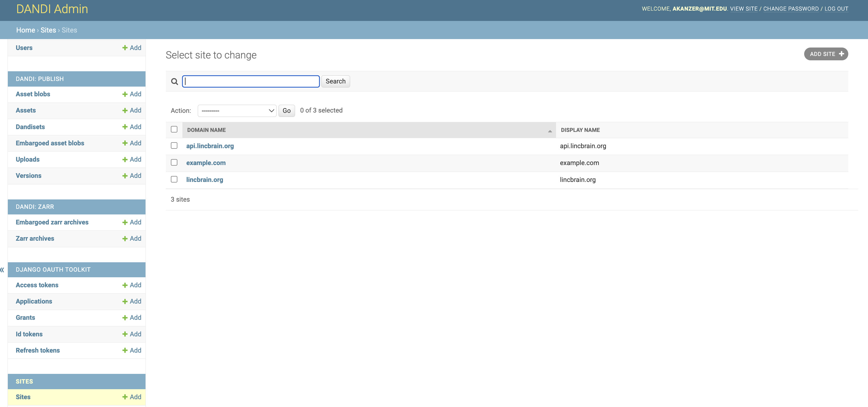This screenshot has width=868, height=407.
Task: Toggle the checkbox next to api.lincbrain.org
Action: pyautogui.click(x=174, y=145)
